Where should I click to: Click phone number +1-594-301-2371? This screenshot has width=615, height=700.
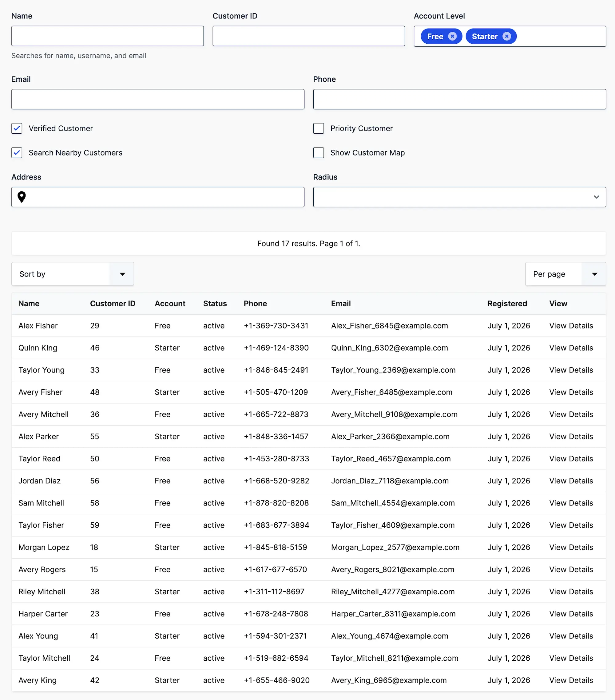coord(275,636)
